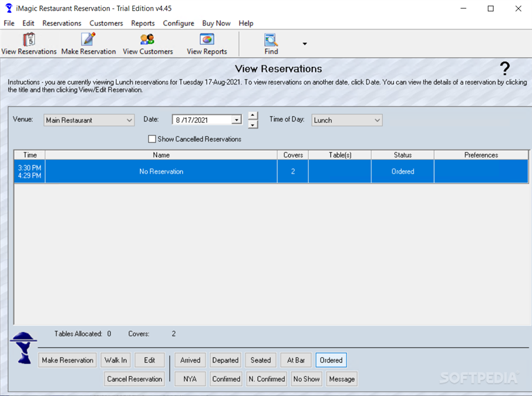Click the Name column header
The height and width of the screenshot is (396, 532).
[161, 155]
